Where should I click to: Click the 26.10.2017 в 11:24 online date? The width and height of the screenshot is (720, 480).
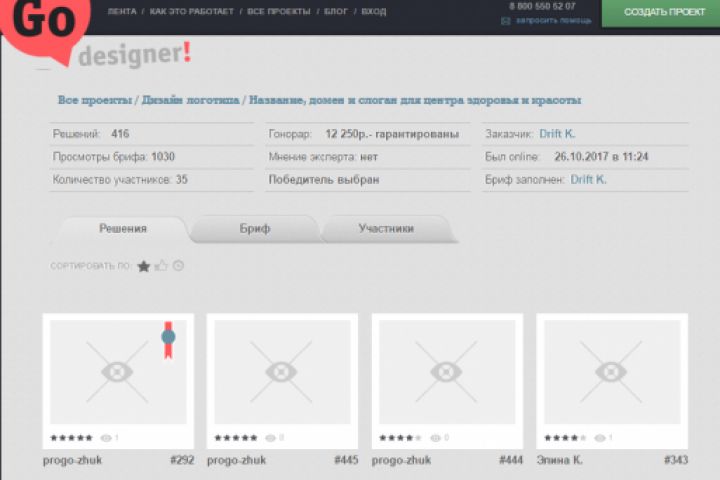click(x=601, y=157)
